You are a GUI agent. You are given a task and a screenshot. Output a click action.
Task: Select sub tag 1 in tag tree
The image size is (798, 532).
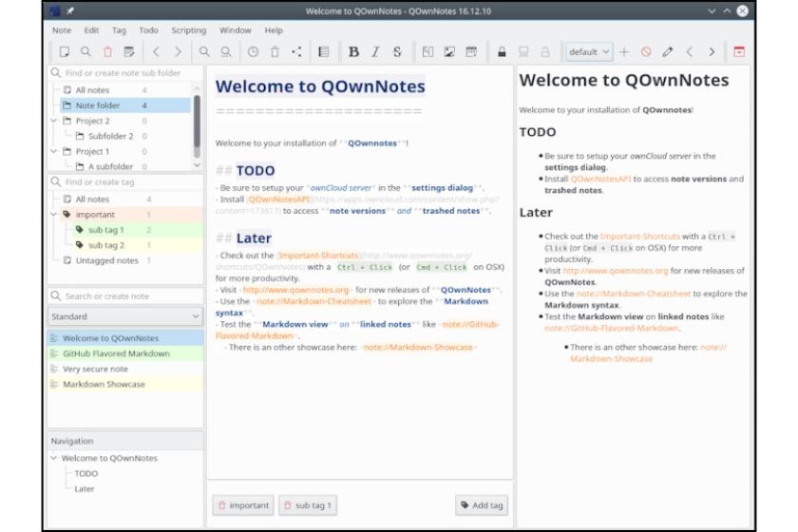(105, 230)
